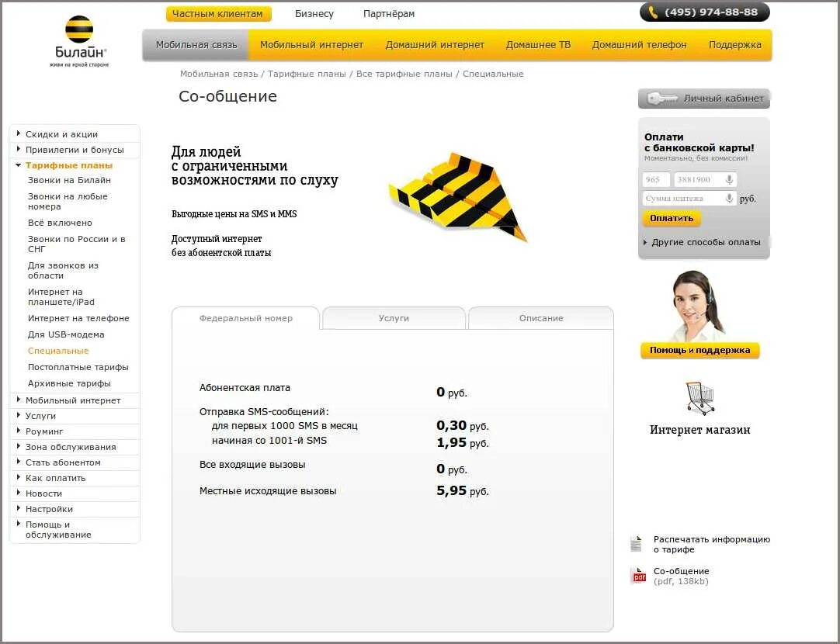Expand Помощь и обслуживание section

(x=18, y=524)
